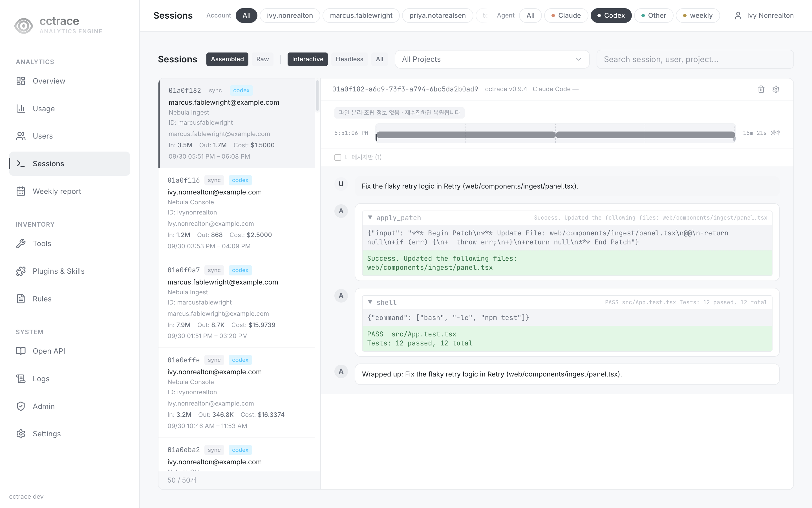Open the Plugins & Skills page

tap(69, 271)
